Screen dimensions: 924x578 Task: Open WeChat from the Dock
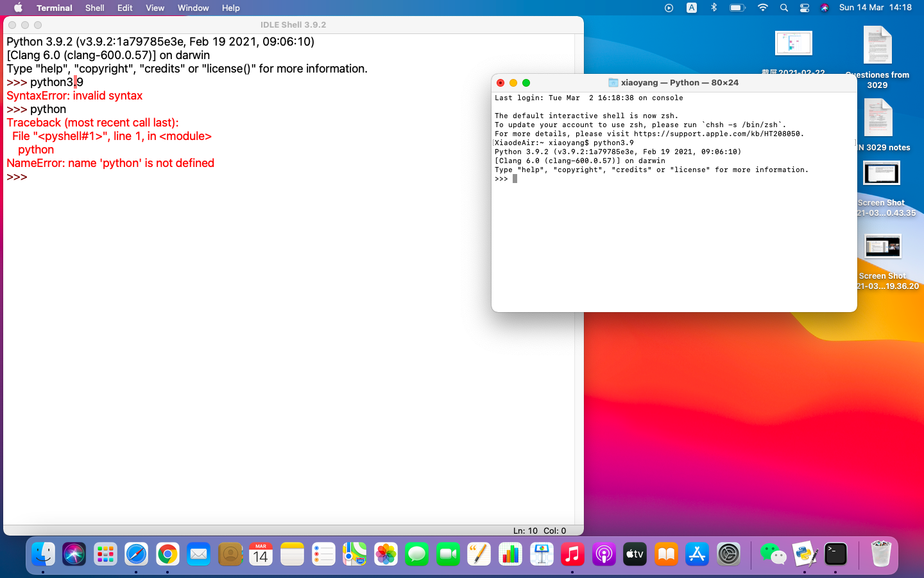(x=773, y=554)
